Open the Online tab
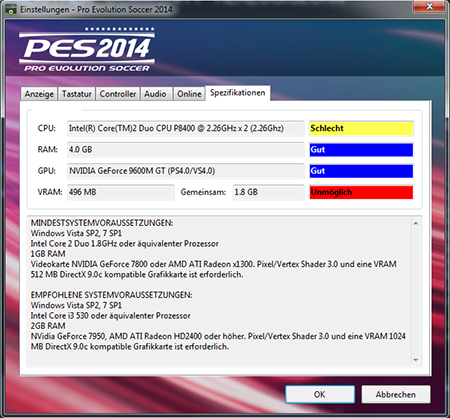Viewport: 450px width, 418px height. coord(189,94)
